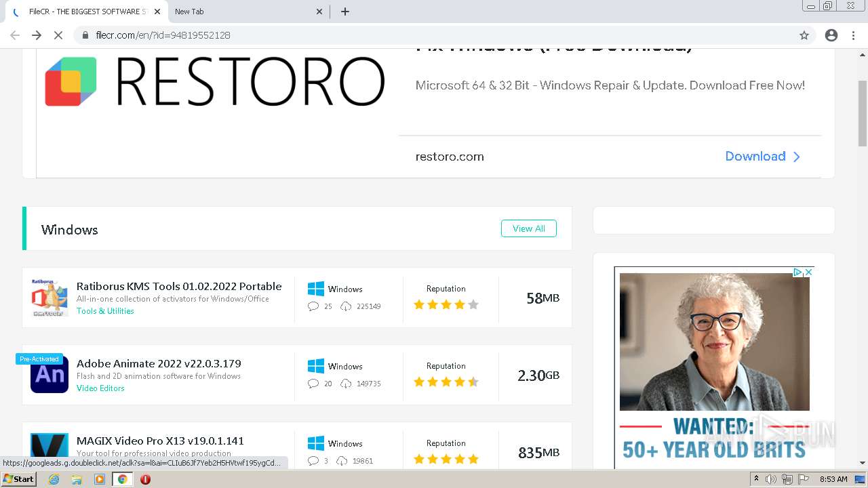Stop loading the page
The width and height of the screenshot is (868, 488).
pos(58,35)
